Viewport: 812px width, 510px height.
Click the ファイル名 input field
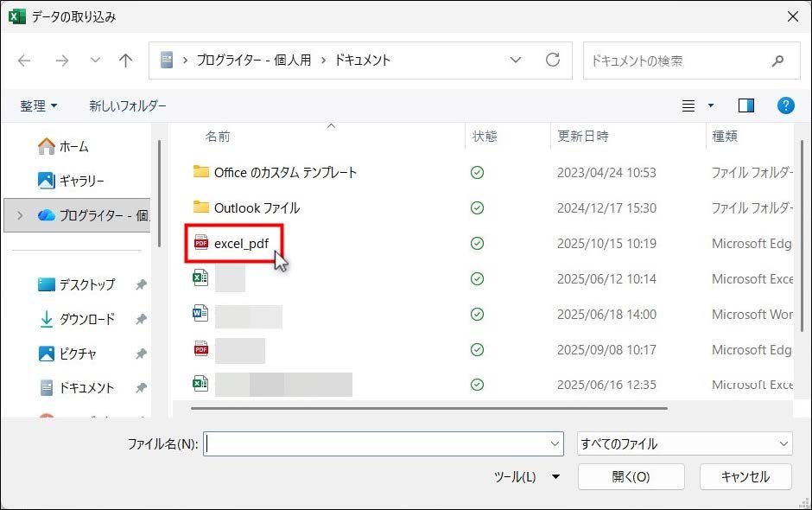click(376, 443)
